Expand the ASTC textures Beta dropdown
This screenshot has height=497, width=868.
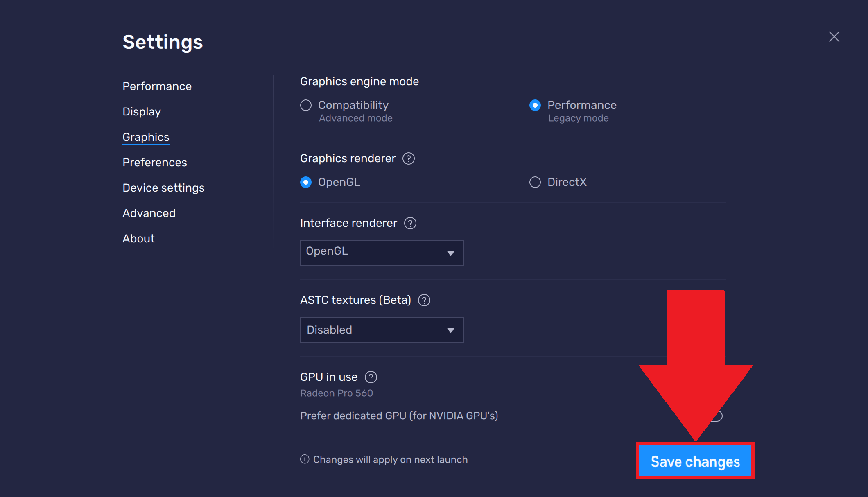coord(382,330)
